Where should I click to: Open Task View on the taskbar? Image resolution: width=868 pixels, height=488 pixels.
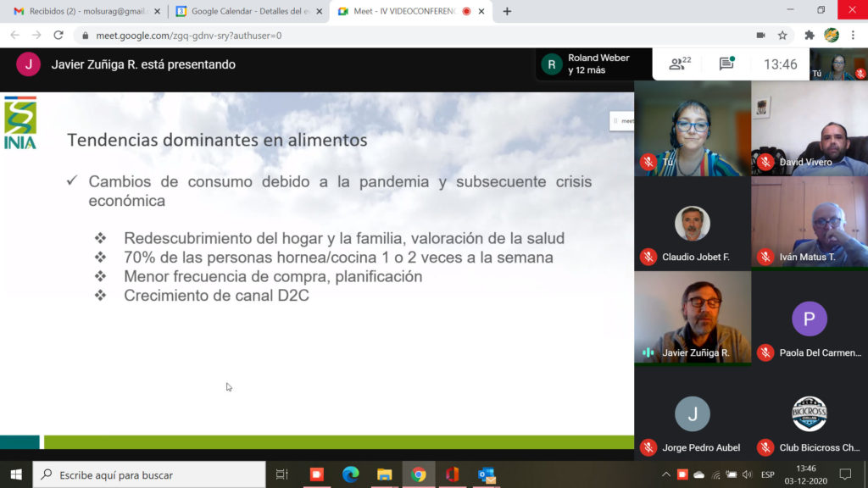282,474
